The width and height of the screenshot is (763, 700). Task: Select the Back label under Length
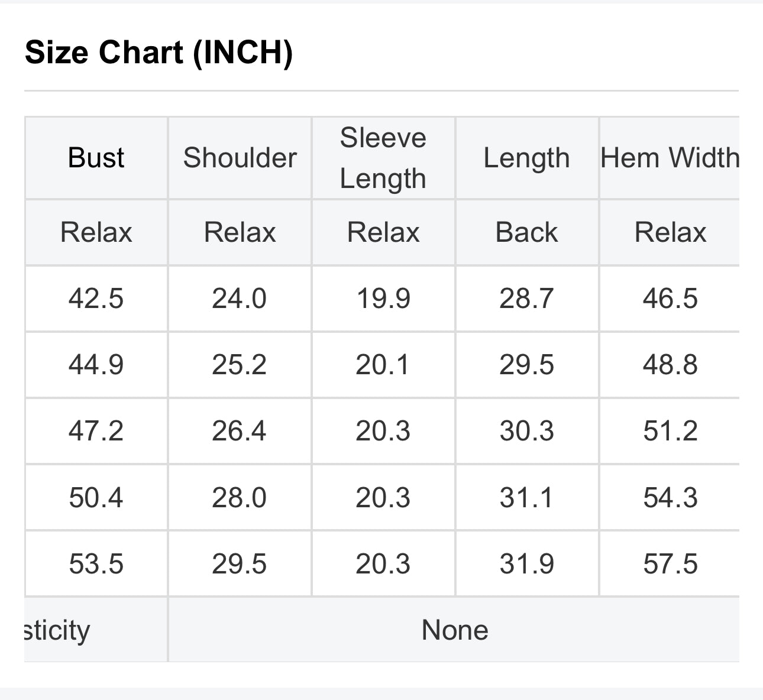pyautogui.click(x=526, y=232)
